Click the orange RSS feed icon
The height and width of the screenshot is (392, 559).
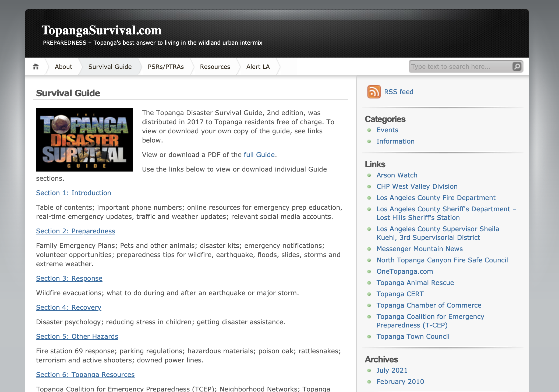(x=374, y=92)
